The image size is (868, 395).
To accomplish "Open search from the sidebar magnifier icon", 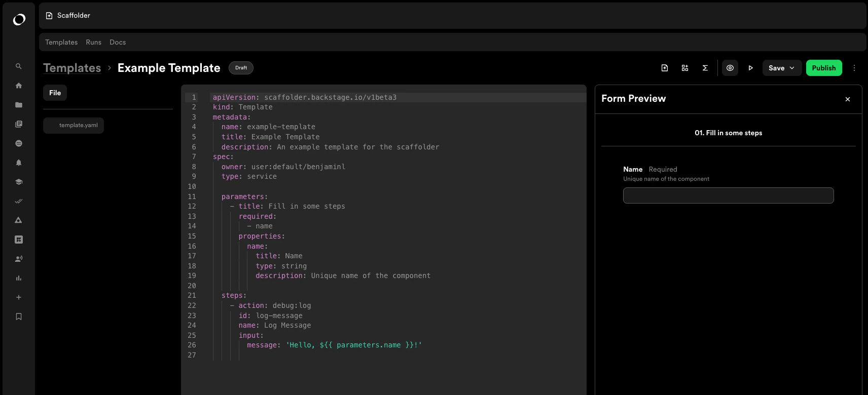I will [x=19, y=66].
